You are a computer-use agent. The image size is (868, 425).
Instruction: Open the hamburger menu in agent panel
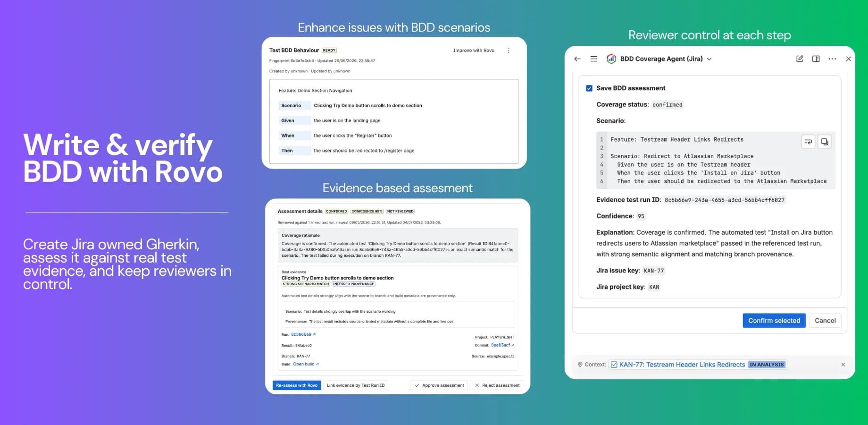pyautogui.click(x=594, y=59)
